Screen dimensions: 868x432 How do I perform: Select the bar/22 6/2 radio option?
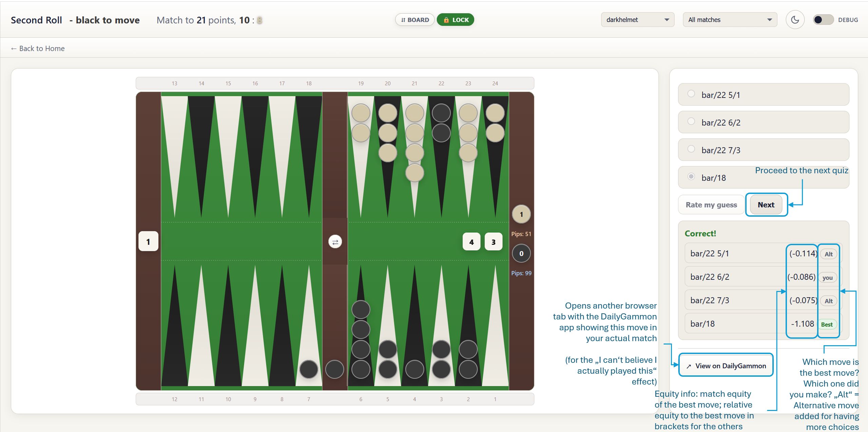691,121
